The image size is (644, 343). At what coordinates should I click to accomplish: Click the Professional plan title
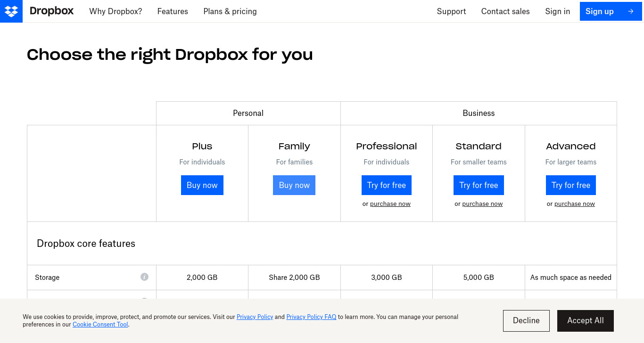click(387, 146)
